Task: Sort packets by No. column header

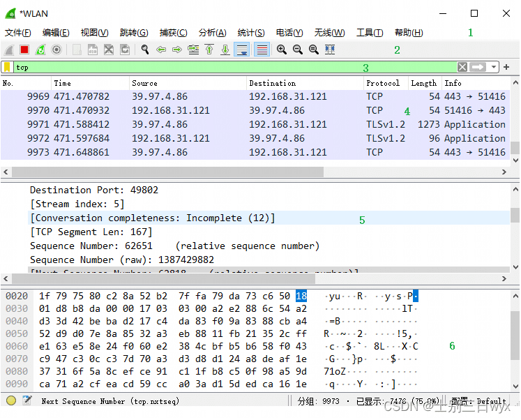Action: pyautogui.click(x=26, y=83)
